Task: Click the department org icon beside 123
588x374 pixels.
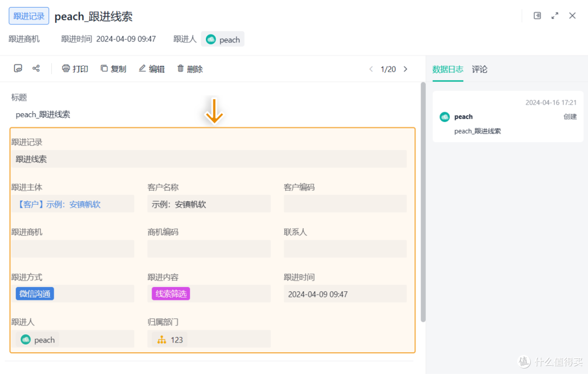Action: [162, 340]
